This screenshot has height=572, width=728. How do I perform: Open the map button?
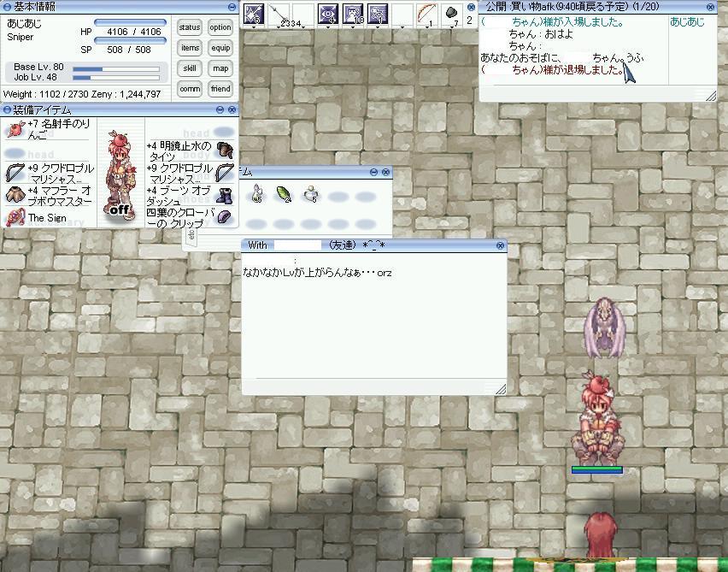point(220,68)
